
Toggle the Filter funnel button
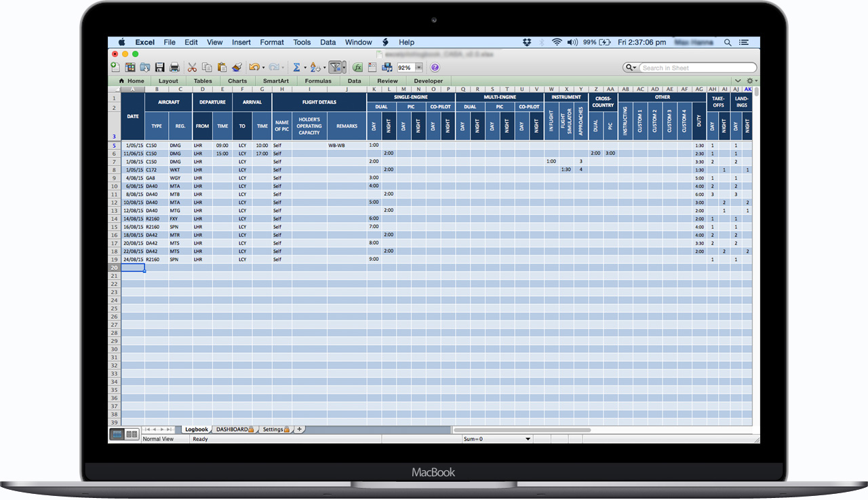coord(336,67)
